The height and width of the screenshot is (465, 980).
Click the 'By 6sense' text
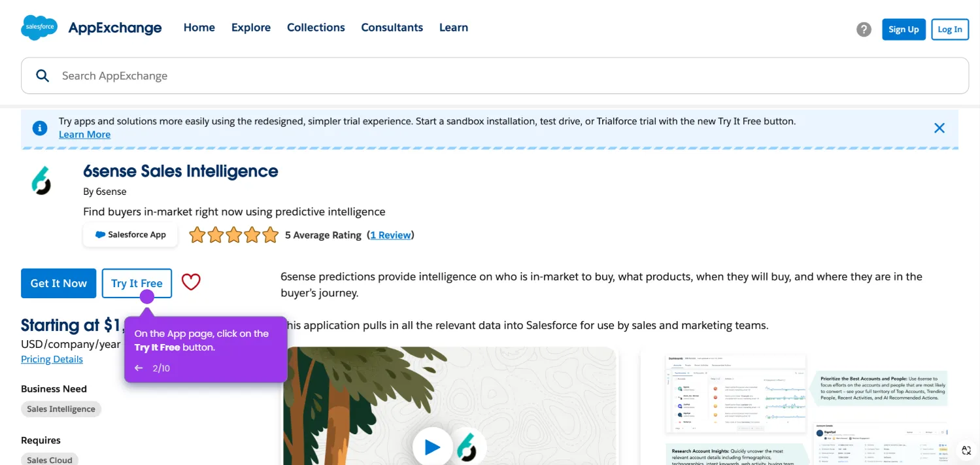coord(105,192)
